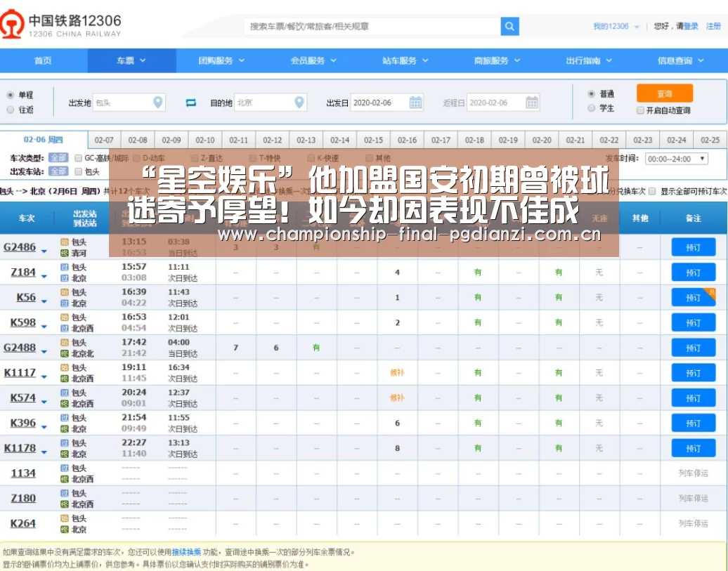Book train K56 with 预订 button
Viewport: 728px width, 571px height.
click(693, 298)
